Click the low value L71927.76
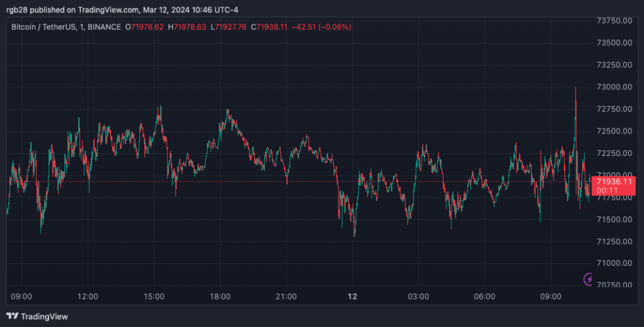The image size is (644, 327). 229,27
